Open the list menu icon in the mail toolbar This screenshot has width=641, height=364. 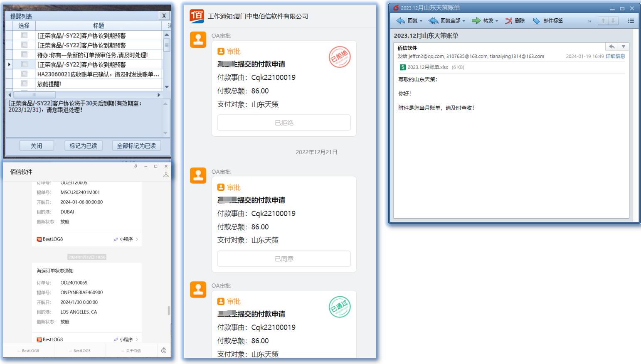click(631, 21)
